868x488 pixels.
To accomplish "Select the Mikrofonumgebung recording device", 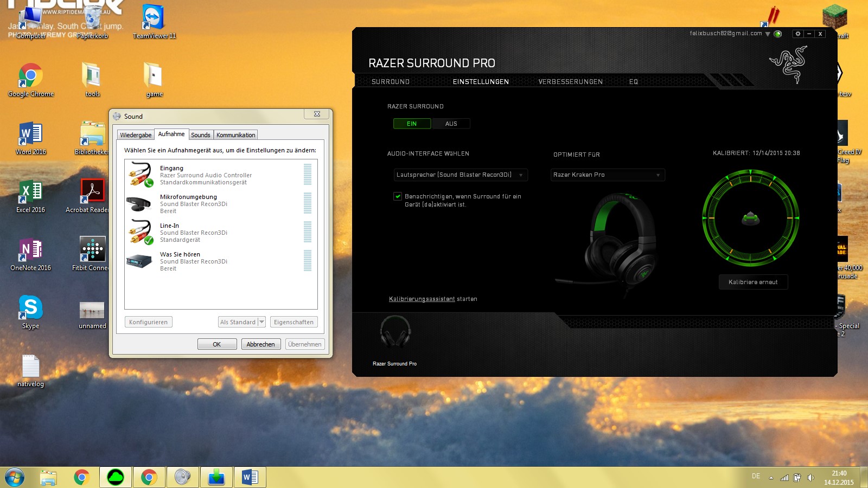I will 221,204.
